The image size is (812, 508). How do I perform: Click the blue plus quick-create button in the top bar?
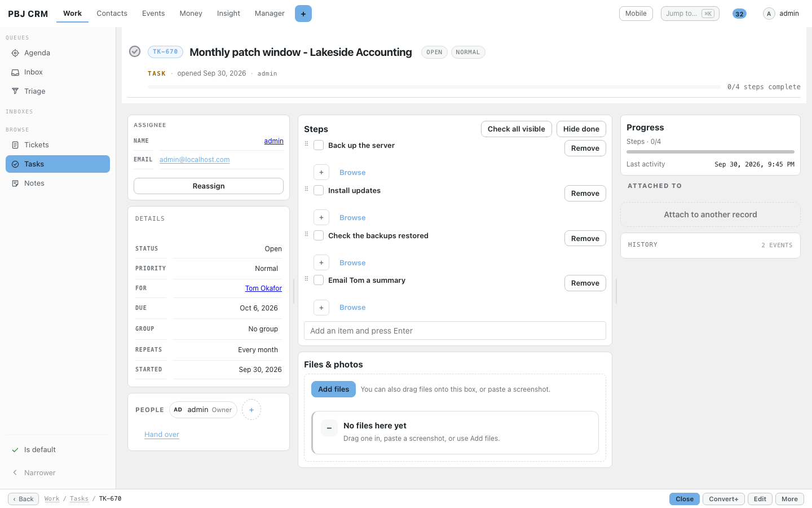pos(303,14)
